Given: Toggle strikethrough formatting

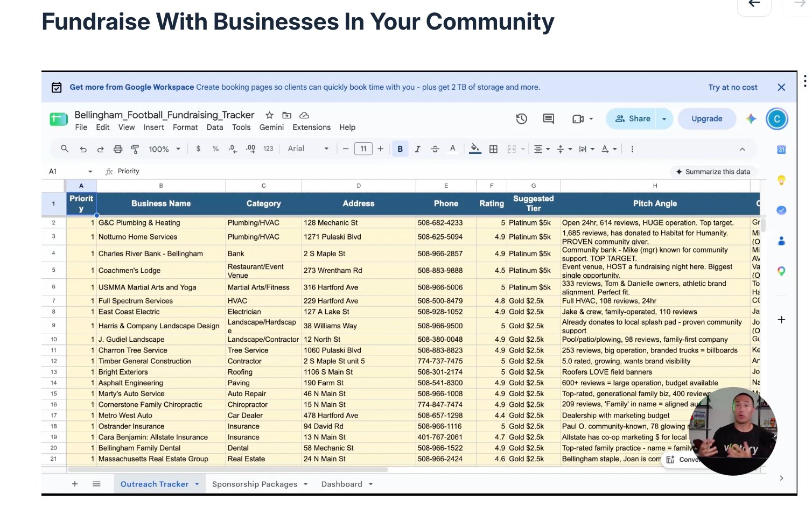Looking at the screenshot, I should [435, 149].
